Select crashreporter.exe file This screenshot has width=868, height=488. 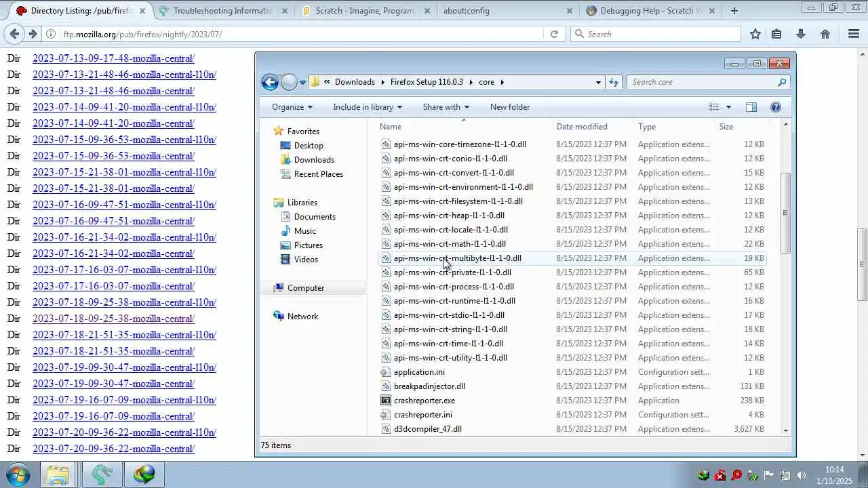point(425,401)
